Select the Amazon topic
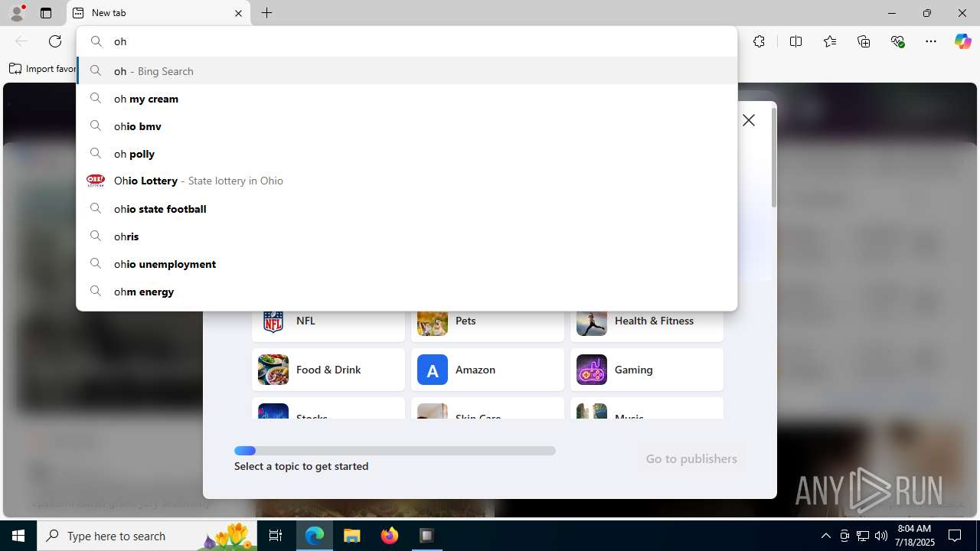 point(488,370)
